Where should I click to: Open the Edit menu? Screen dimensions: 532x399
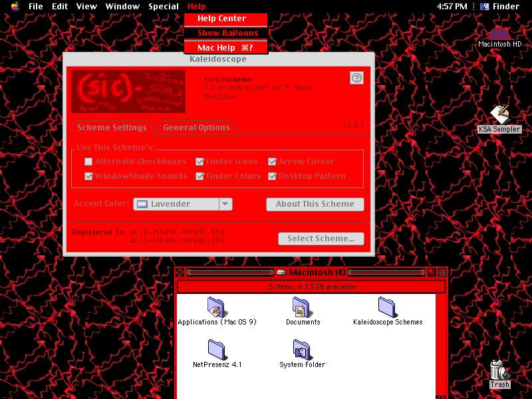(x=60, y=7)
